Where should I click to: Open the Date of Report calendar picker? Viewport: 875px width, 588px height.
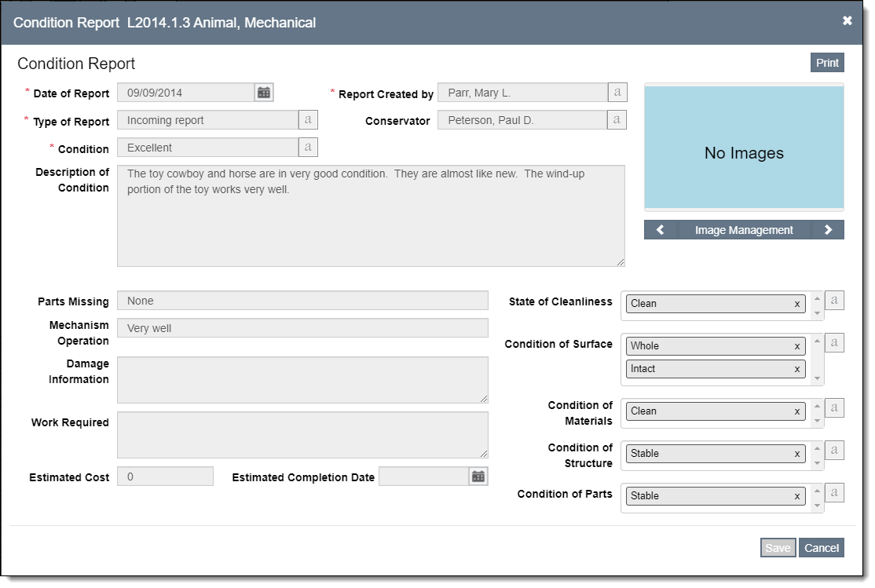(264, 93)
